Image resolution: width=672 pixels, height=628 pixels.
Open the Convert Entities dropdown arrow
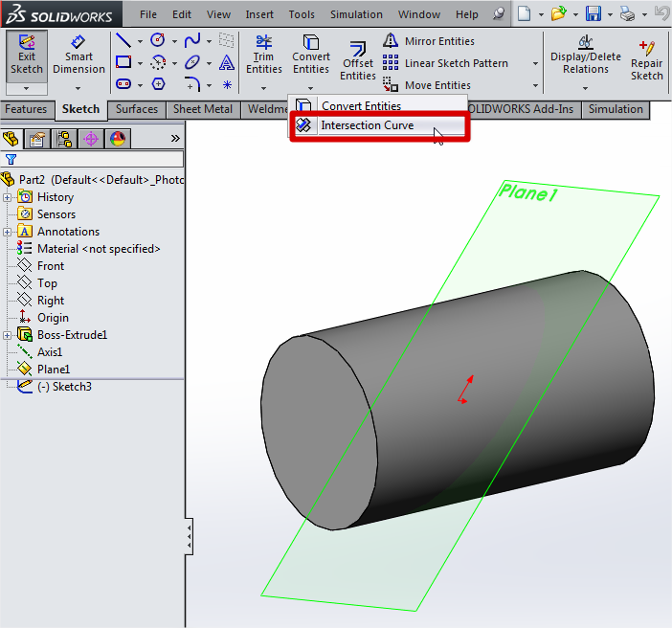click(311, 87)
